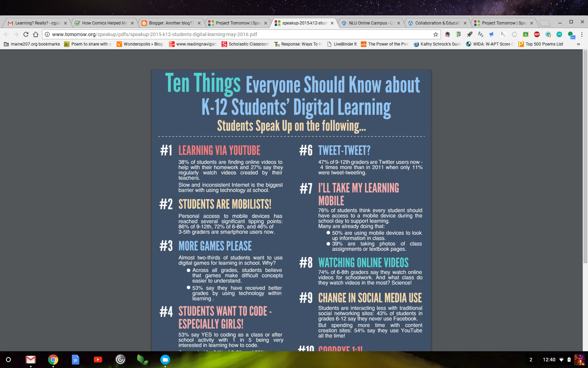Show more bookmarks with double chevron

[578, 44]
